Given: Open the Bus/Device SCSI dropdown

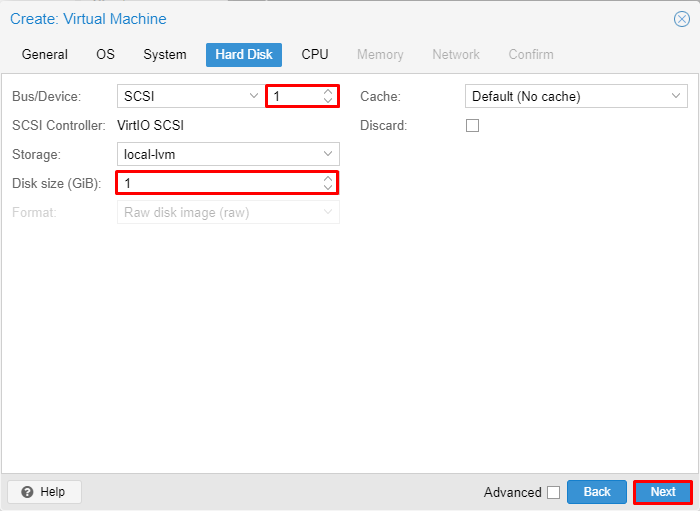Looking at the screenshot, I should pos(254,96).
